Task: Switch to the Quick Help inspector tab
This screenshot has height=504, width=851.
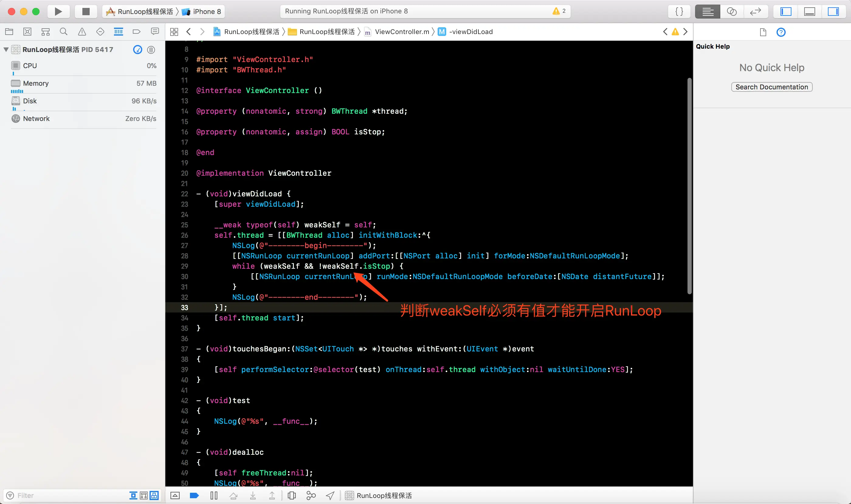Action: click(781, 32)
